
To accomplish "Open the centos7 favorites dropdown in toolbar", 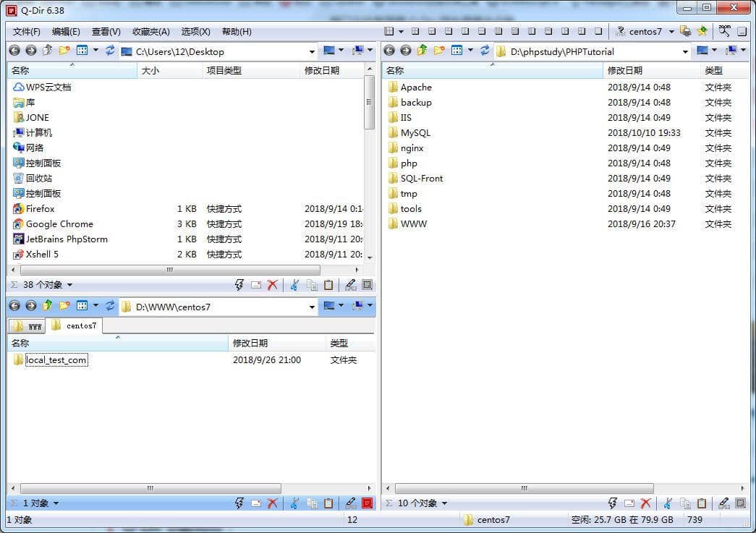I will (671, 32).
